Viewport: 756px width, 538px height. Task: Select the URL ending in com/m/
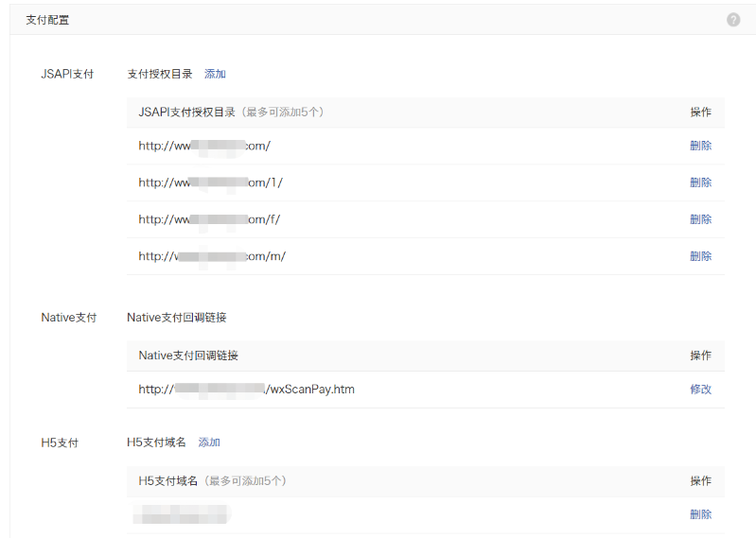pyautogui.click(x=212, y=256)
